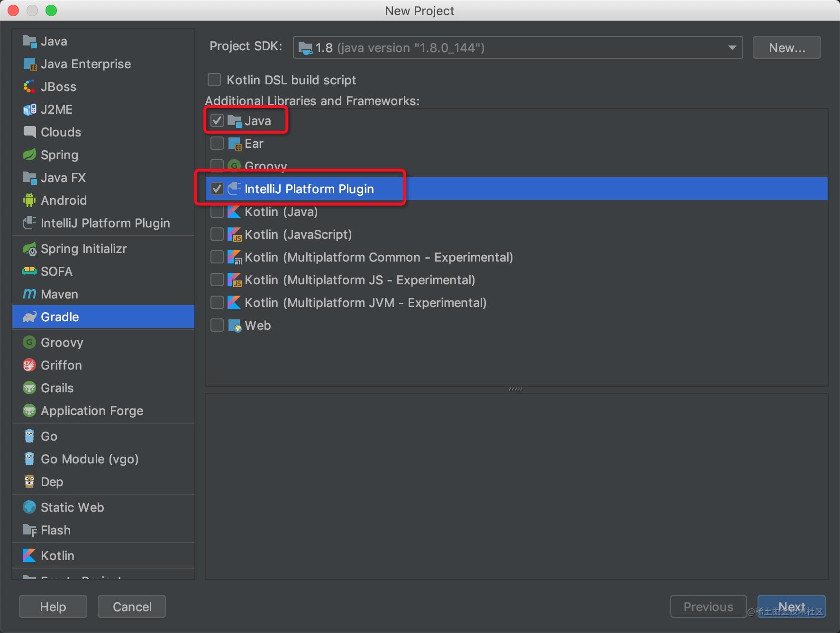
Task: Uncheck the IntelliJ Platform Plugin checkbox
Action: pyautogui.click(x=217, y=189)
